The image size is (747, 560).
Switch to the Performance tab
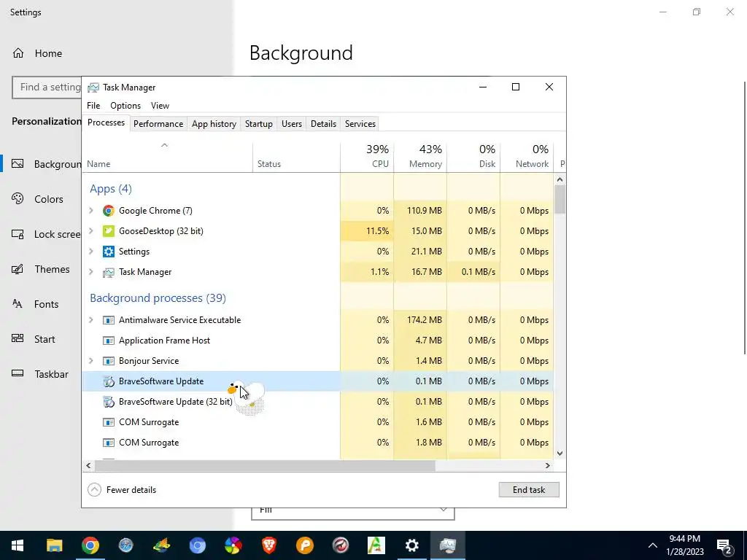158,124
